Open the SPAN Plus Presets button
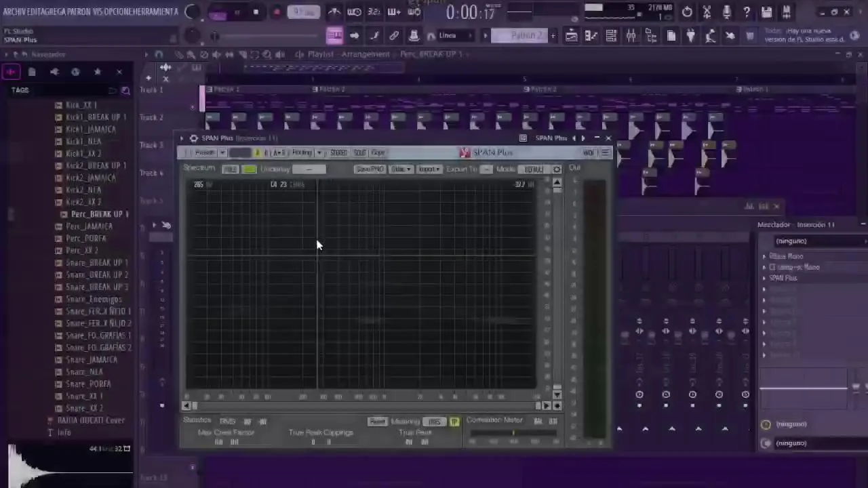This screenshot has width=868, height=488. [x=204, y=153]
